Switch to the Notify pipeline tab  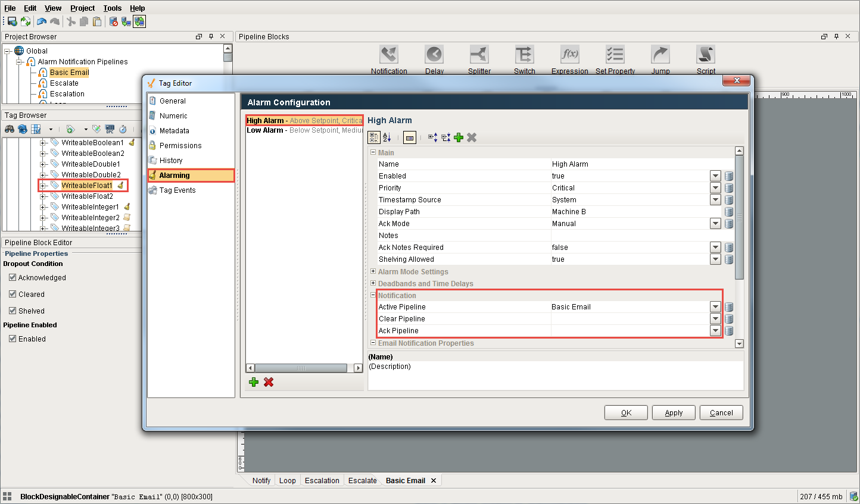[261, 481]
